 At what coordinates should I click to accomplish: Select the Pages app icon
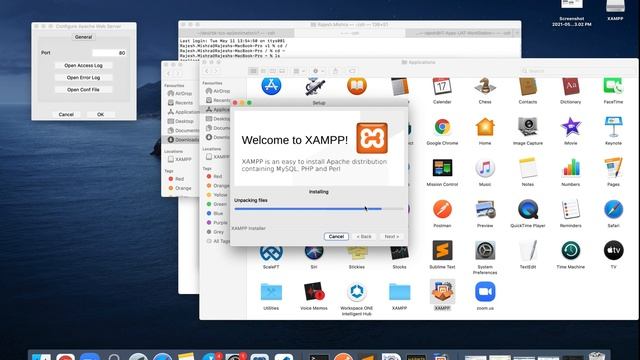point(613,168)
